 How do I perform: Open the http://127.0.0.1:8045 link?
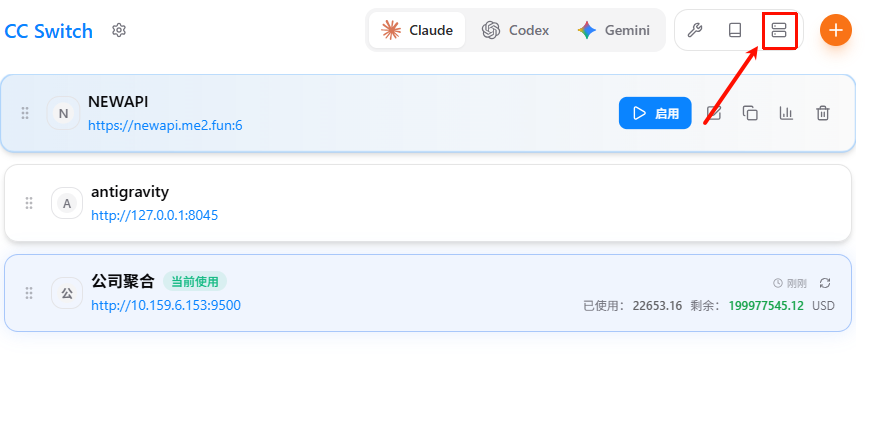coord(154,215)
